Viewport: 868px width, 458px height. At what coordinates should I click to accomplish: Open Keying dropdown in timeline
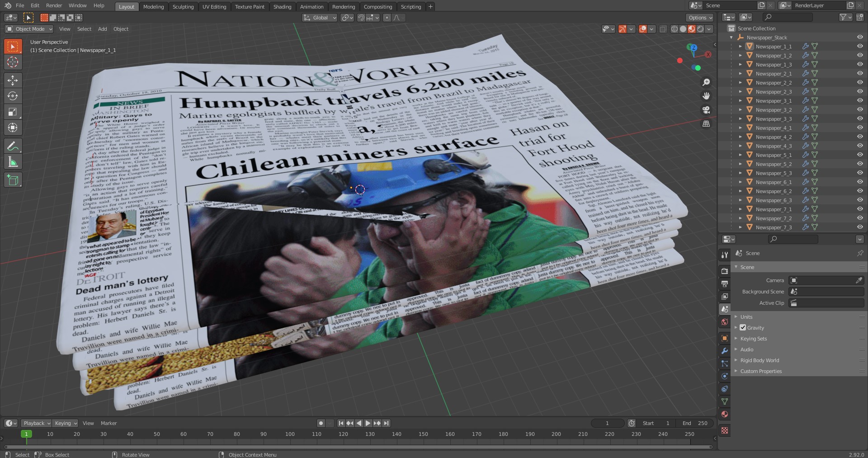point(66,423)
